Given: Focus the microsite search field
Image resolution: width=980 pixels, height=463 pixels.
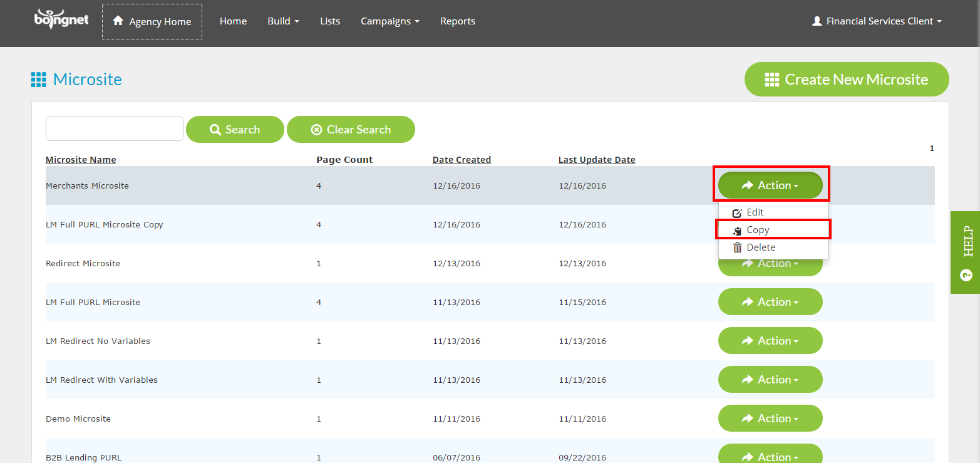Looking at the screenshot, I should pos(115,129).
